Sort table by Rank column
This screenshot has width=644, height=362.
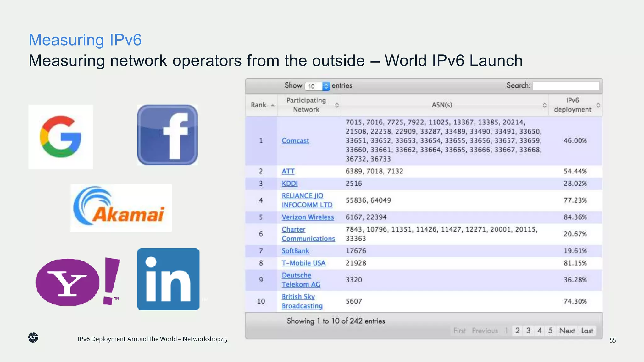click(x=262, y=105)
